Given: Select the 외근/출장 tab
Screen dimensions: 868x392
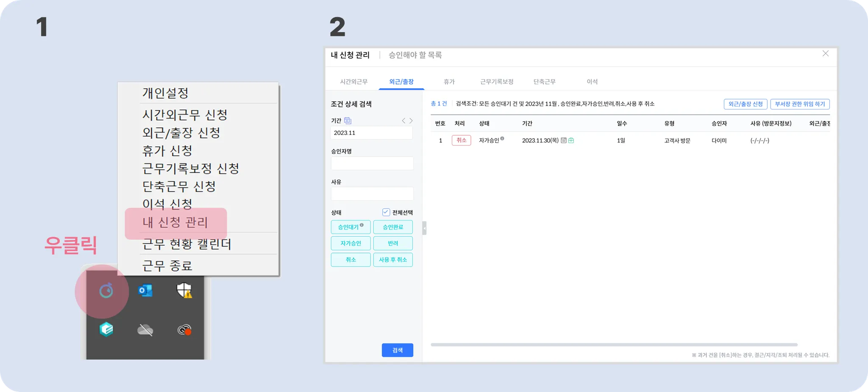Looking at the screenshot, I should tap(401, 81).
